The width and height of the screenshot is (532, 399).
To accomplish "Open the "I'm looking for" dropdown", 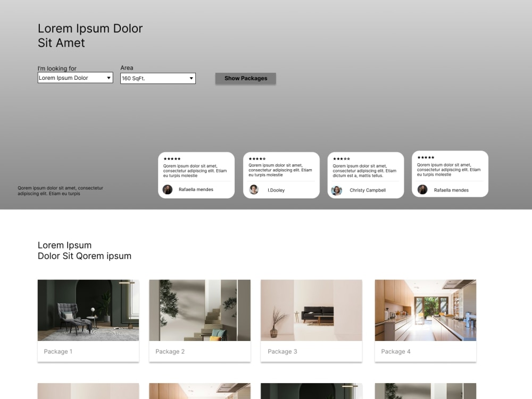I will tap(76, 78).
